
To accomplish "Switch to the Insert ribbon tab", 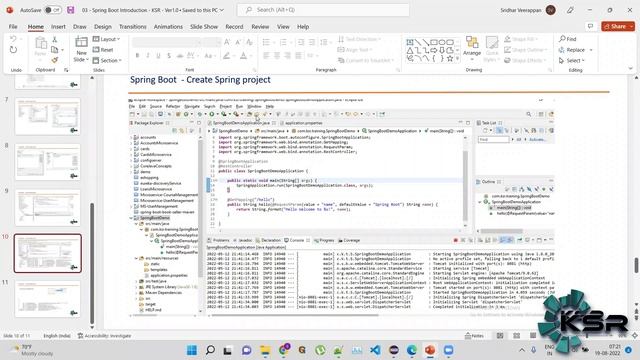I will pos(58,27).
